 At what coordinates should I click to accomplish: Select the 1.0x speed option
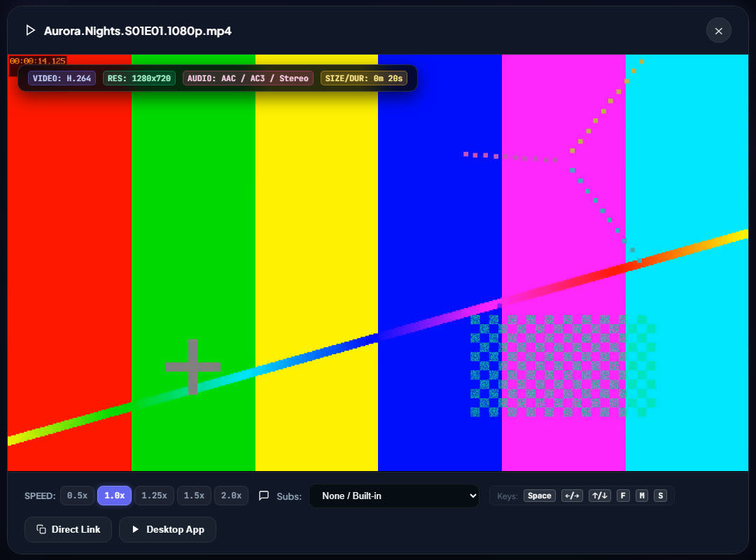click(114, 496)
